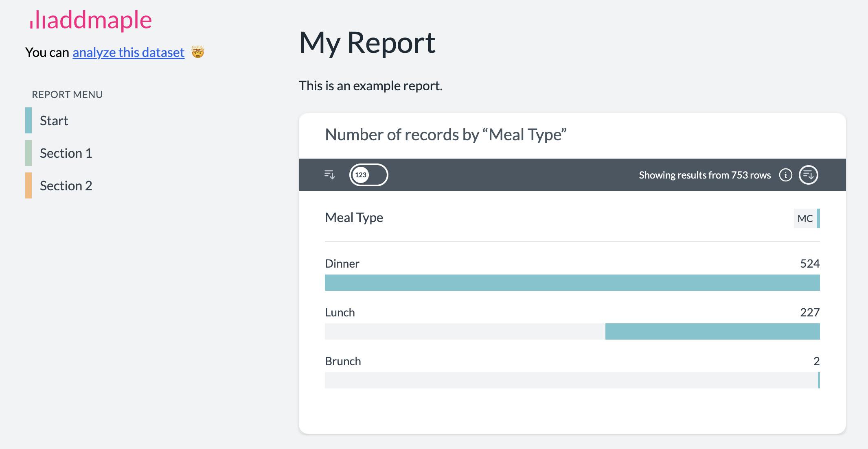The image size is (868, 449).
Task: Click the circled sort icon in chart toolbar
Action: click(x=808, y=175)
